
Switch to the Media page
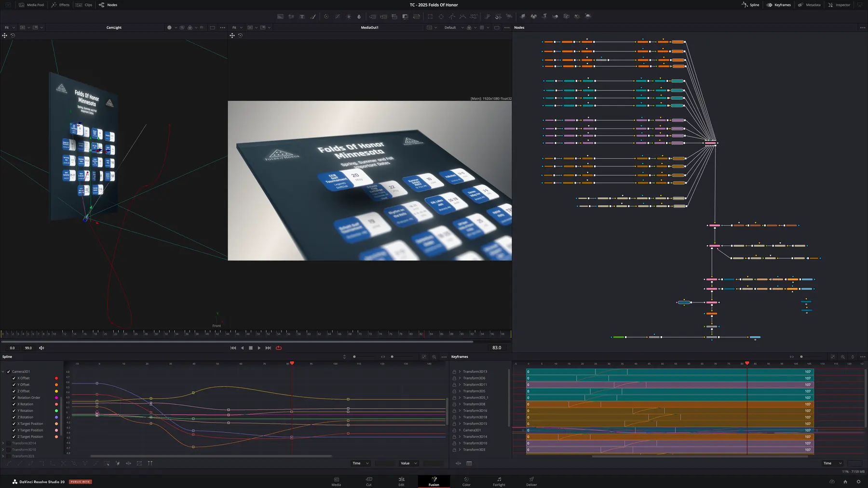coord(336,482)
